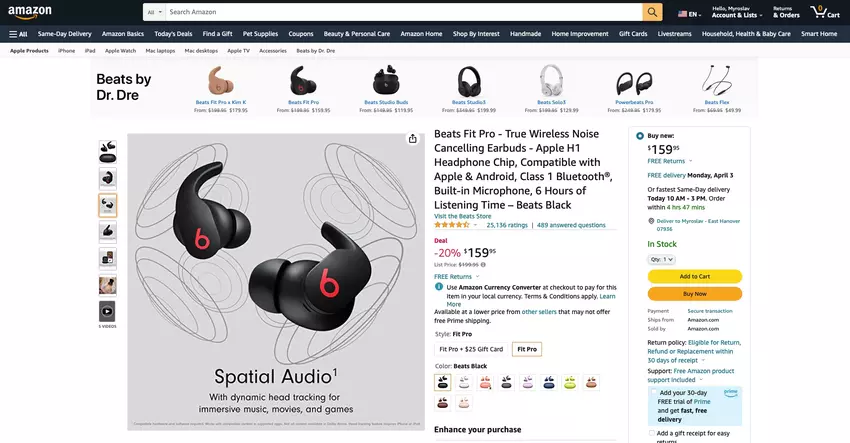Viewport: 850px width, 443px height.
Task: Play product videos thumbnail icon
Action: 107,311
